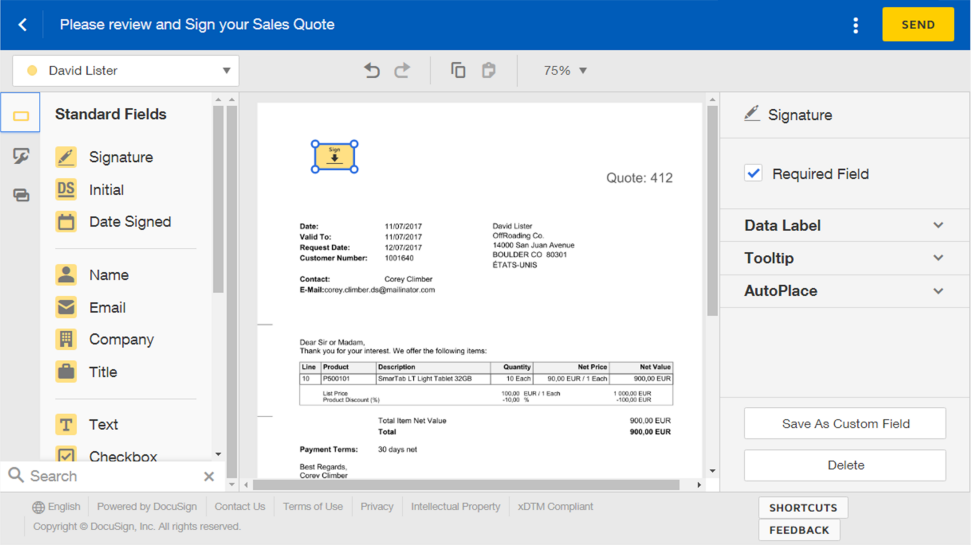Open the Intellectual Property link
This screenshot has height=545, width=971.
pos(455,507)
